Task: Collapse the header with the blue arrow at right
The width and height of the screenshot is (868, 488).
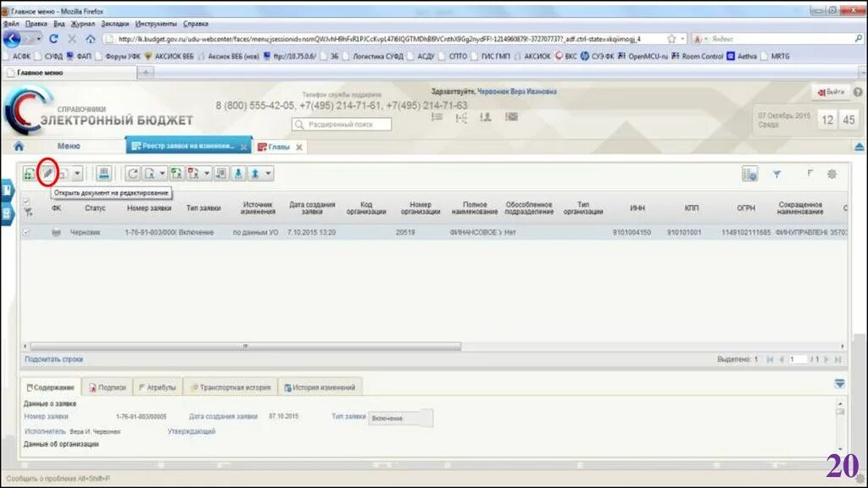Action: (860, 147)
